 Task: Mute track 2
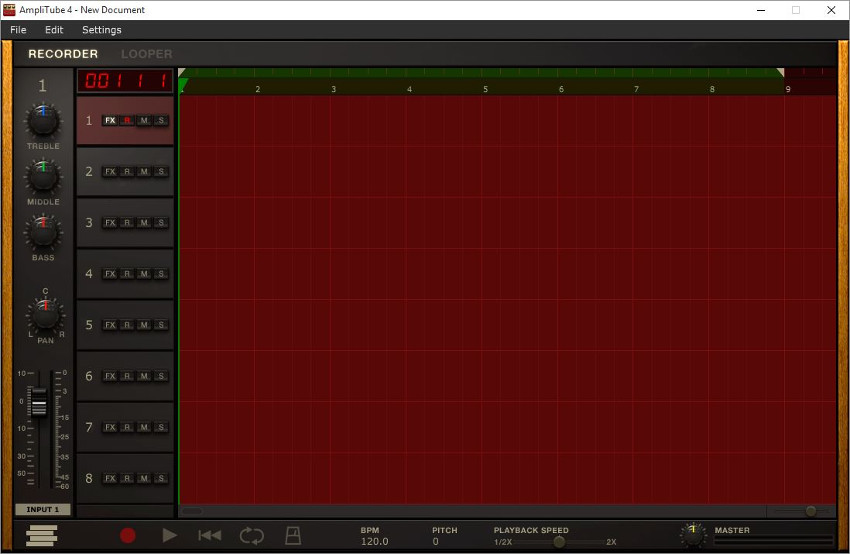click(144, 171)
